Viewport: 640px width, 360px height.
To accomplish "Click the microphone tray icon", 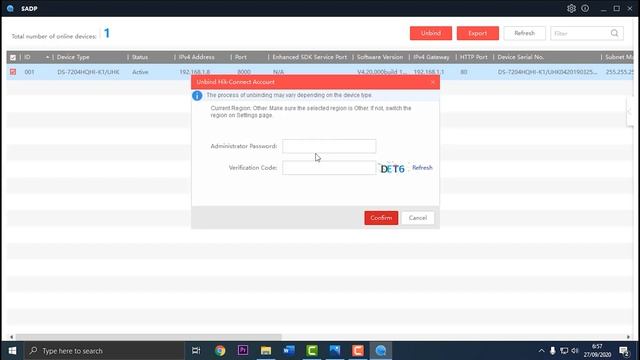I will 553,351.
